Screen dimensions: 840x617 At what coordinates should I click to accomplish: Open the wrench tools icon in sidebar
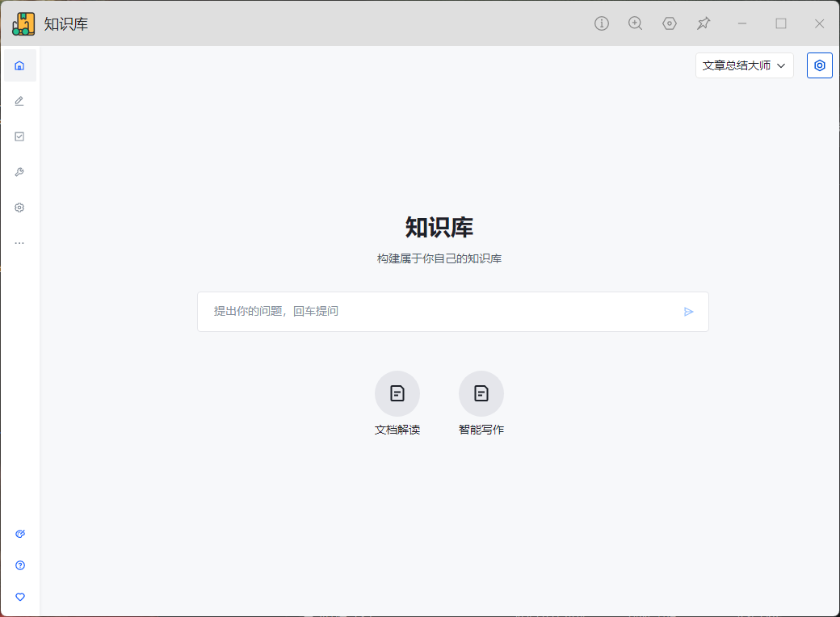pyautogui.click(x=20, y=172)
